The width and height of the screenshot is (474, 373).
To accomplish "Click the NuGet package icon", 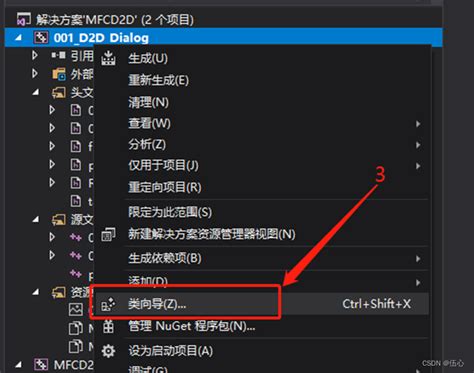I will 108,326.
